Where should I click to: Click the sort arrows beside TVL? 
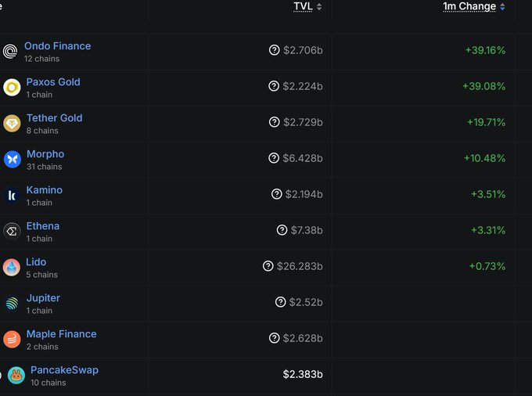(x=319, y=7)
